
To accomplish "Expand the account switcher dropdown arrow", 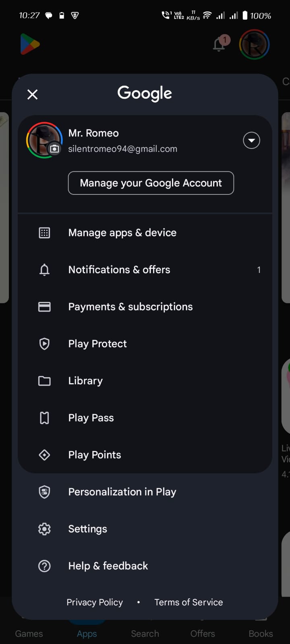I will [251, 140].
